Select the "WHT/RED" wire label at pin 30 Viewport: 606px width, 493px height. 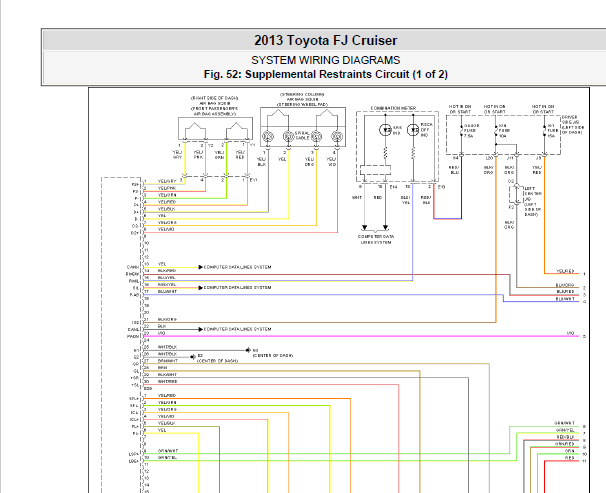pyautogui.click(x=167, y=381)
